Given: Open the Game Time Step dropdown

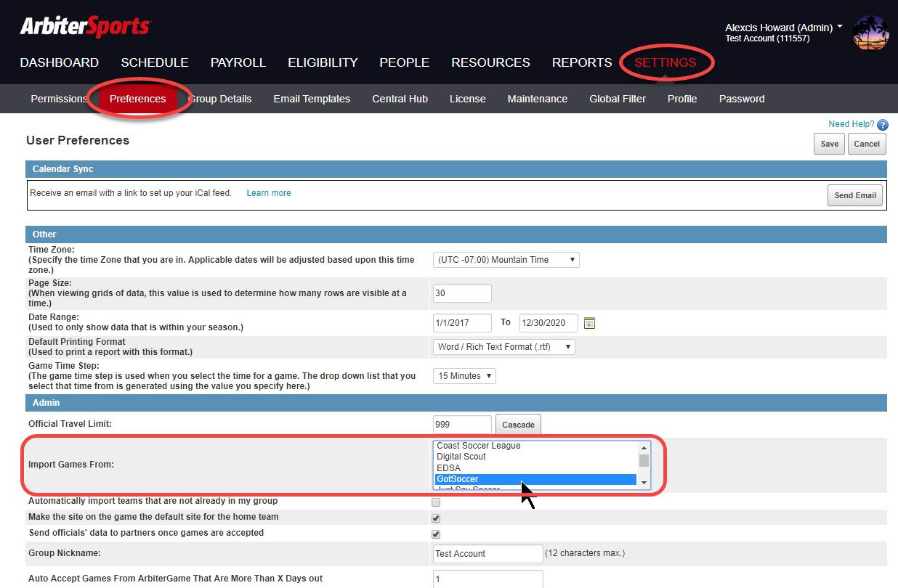Looking at the screenshot, I should click(x=464, y=376).
